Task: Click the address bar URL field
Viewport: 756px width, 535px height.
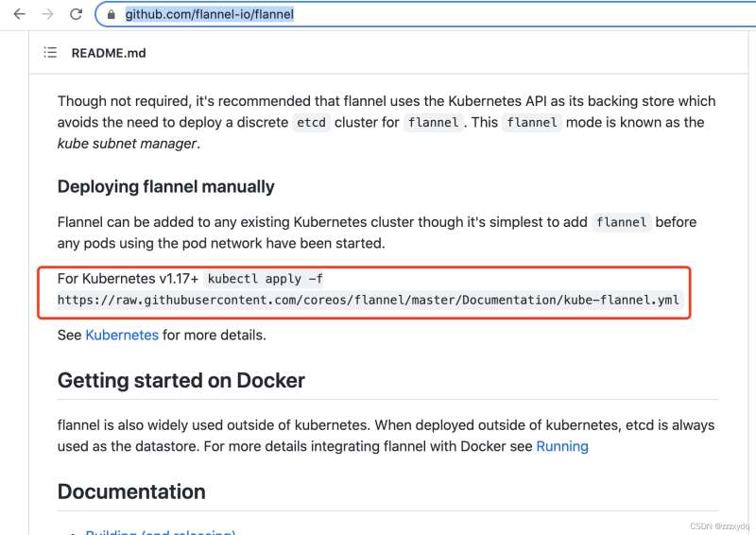Action: [378, 14]
